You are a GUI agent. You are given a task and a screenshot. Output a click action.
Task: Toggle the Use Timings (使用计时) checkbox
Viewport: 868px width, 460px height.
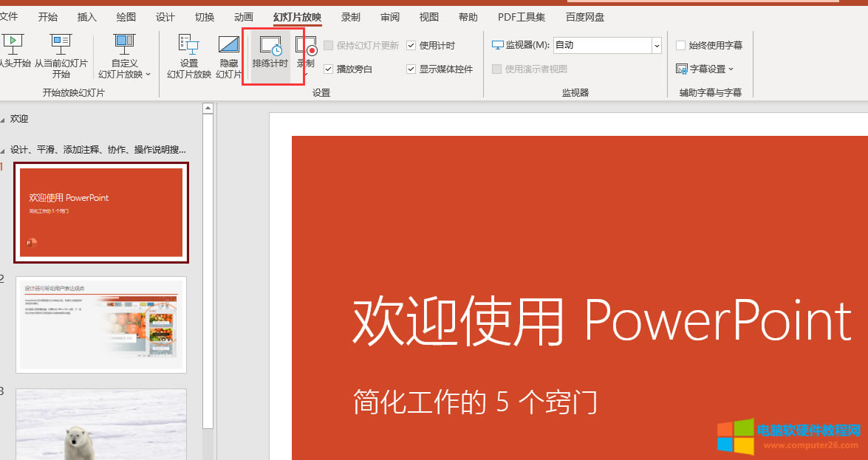(411, 46)
